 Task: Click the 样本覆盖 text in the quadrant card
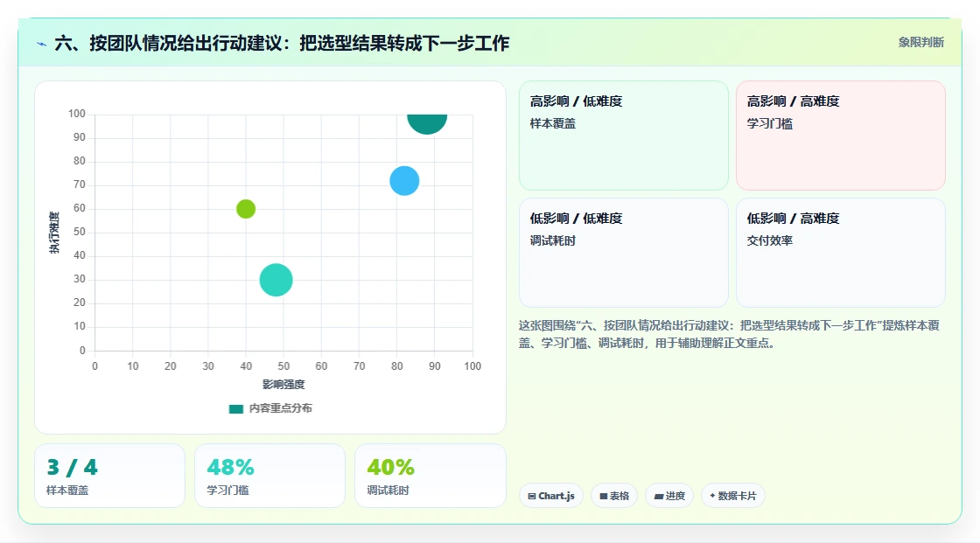click(552, 123)
